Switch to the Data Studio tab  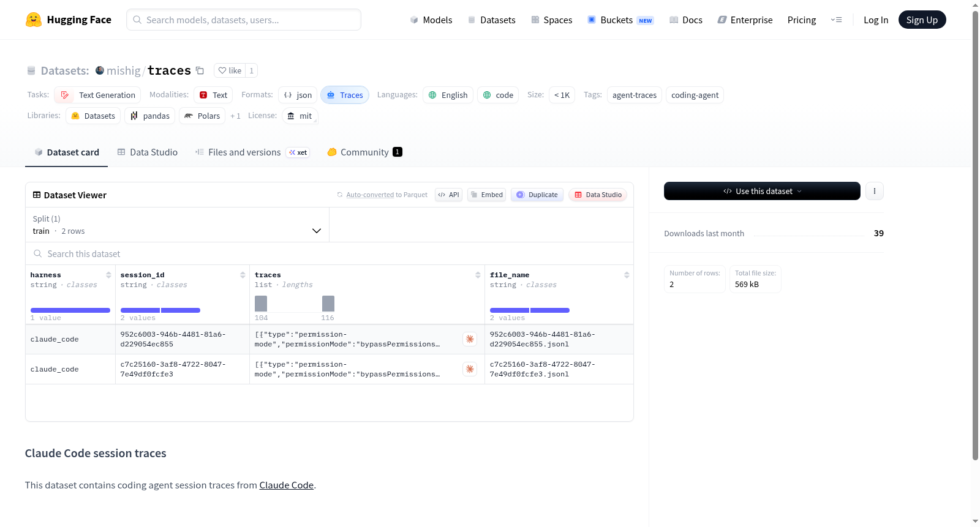pos(148,152)
